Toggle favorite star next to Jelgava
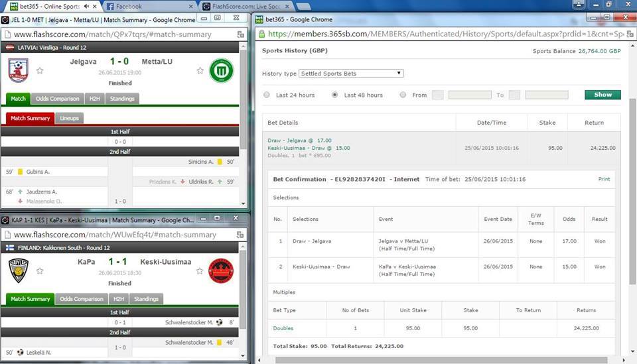Image resolution: width=637 pixels, height=364 pixels. (x=40, y=70)
